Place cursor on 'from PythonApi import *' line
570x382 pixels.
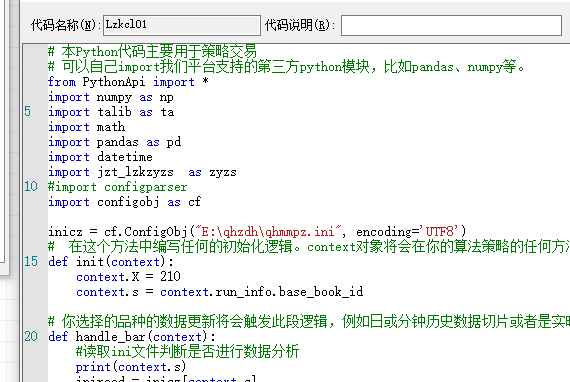[x=128, y=82]
